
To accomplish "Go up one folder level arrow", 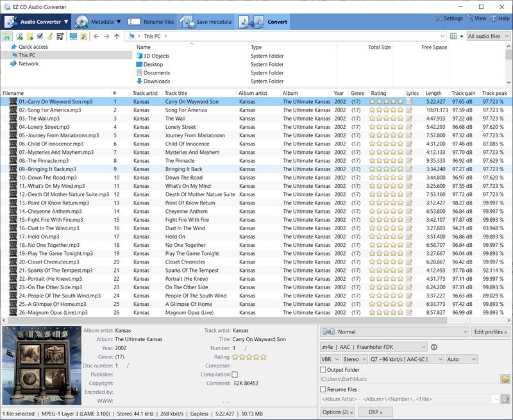I will (117, 37).
